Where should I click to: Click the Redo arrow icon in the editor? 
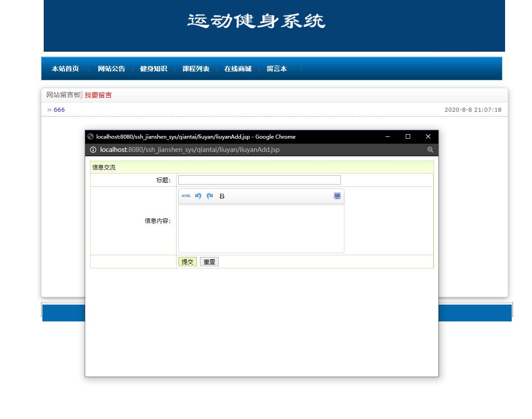tap(210, 196)
